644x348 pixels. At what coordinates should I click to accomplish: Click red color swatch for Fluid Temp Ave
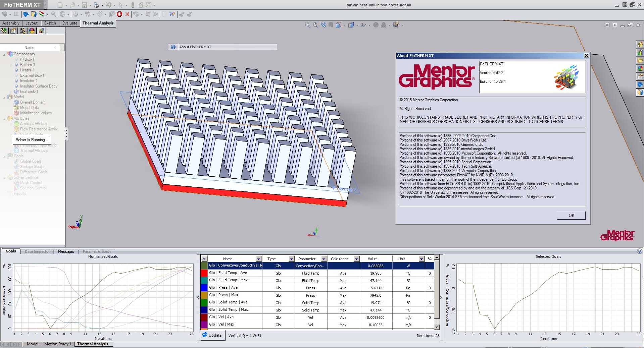click(x=204, y=273)
